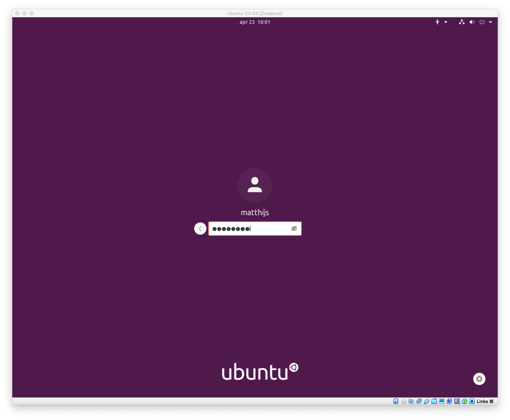Screen dimensions: 510x420
Task: Click the mouse integration globe icon
Action: click(465, 401)
